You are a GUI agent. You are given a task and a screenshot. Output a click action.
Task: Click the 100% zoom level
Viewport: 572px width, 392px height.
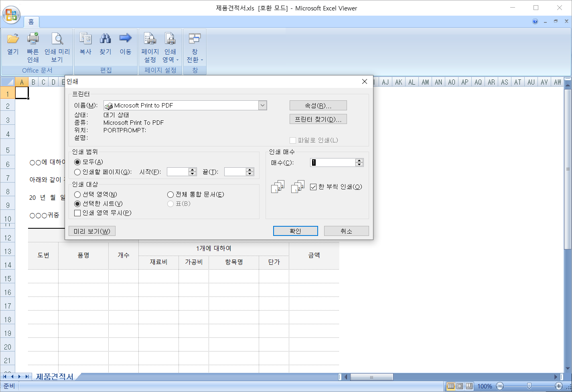coord(485,386)
